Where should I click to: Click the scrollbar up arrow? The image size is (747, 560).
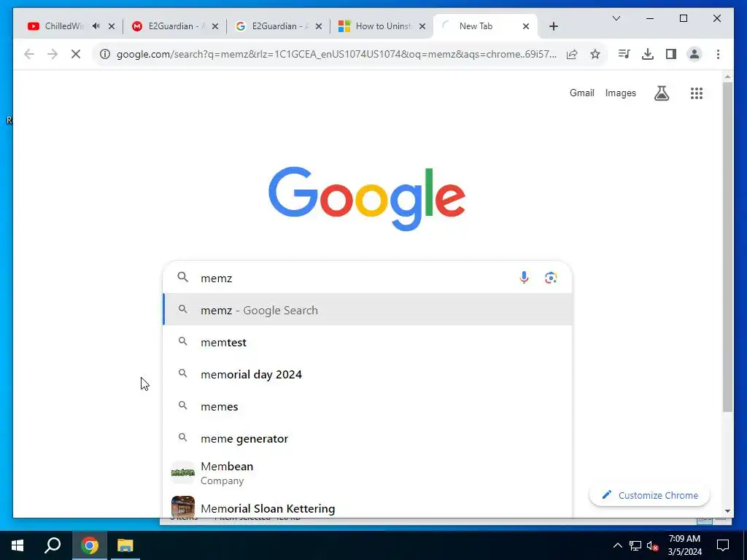(x=727, y=76)
